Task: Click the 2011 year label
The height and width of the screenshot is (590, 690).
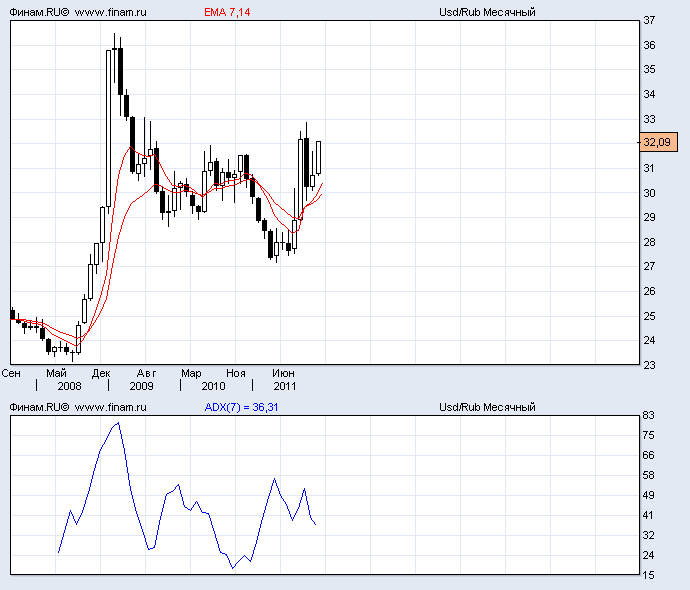Action: click(x=285, y=386)
